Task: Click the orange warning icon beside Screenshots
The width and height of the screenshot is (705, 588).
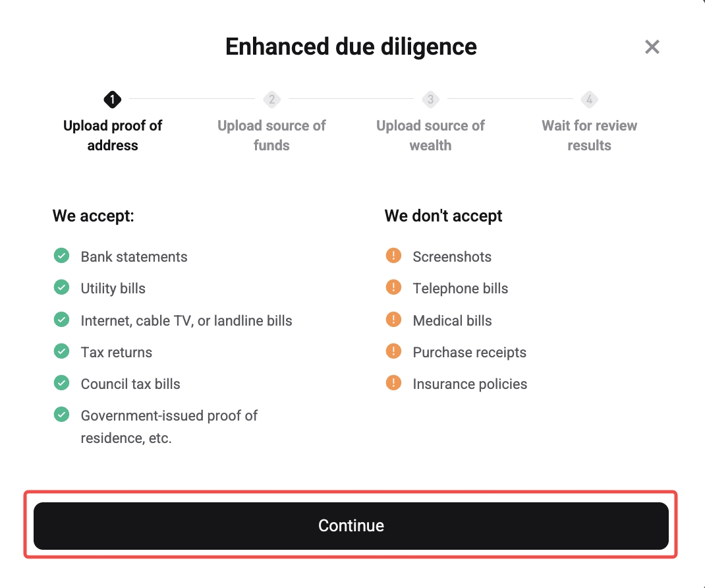Action: 394,255
